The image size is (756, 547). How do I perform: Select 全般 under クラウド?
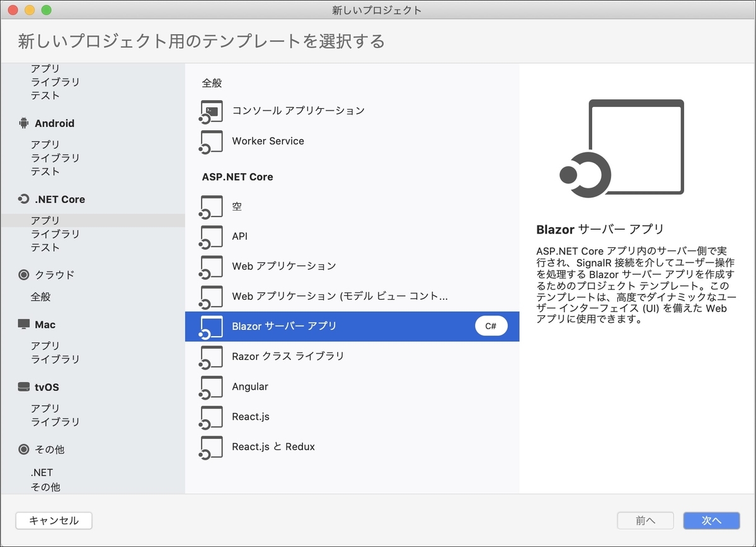(x=41, y=296)
